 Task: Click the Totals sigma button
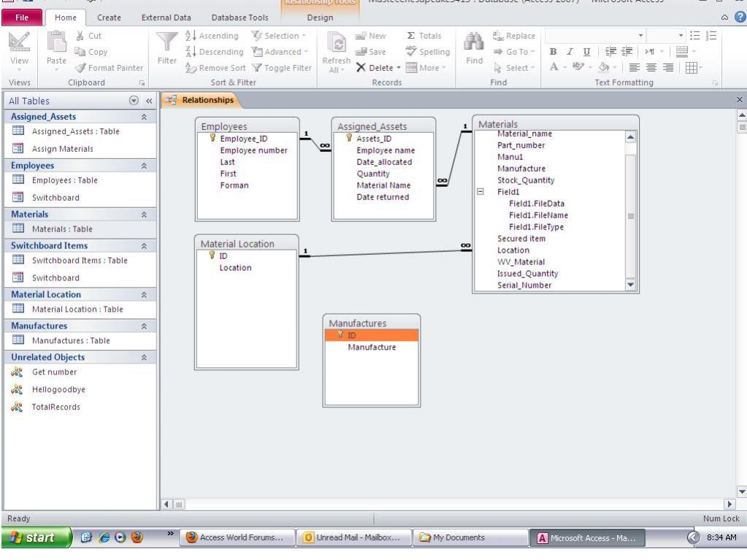(424, 36)
